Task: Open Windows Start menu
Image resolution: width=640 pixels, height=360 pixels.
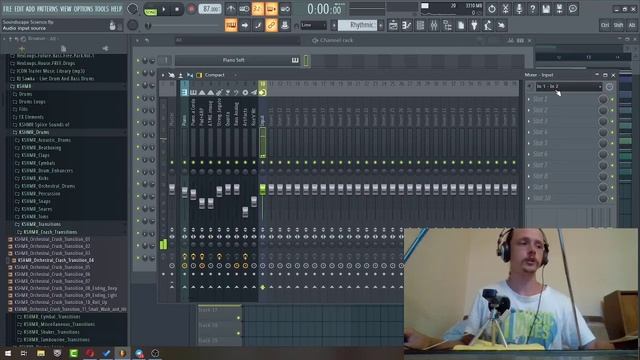Action: 8,353
